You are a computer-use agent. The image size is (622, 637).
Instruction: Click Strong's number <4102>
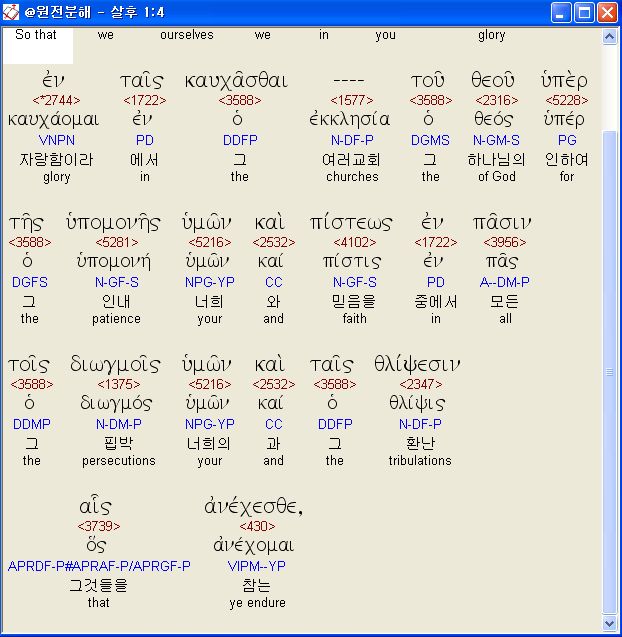pyautogui.click(x=355, y=242)
